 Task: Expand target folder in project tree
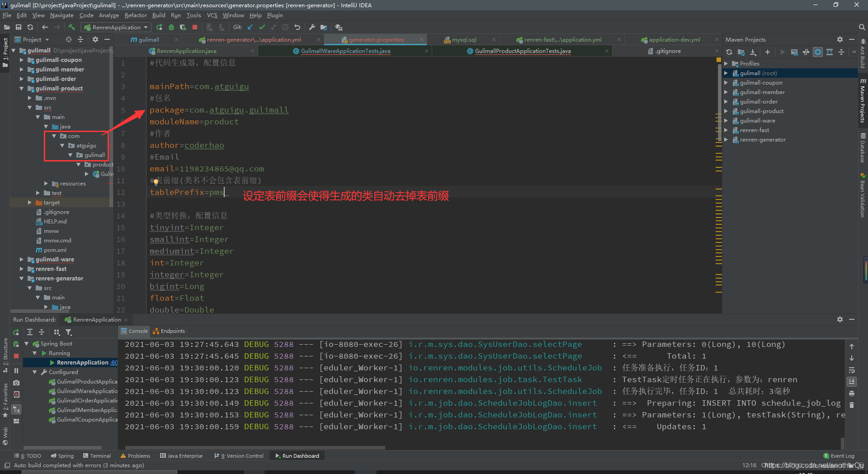point(29,202)
